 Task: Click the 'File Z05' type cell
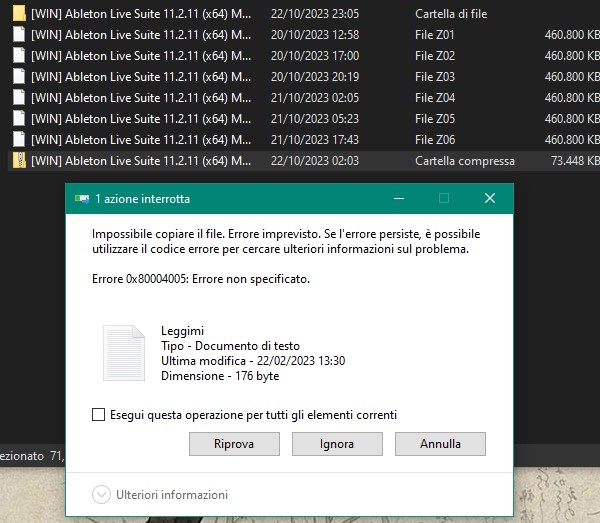(x=435, y=119)
